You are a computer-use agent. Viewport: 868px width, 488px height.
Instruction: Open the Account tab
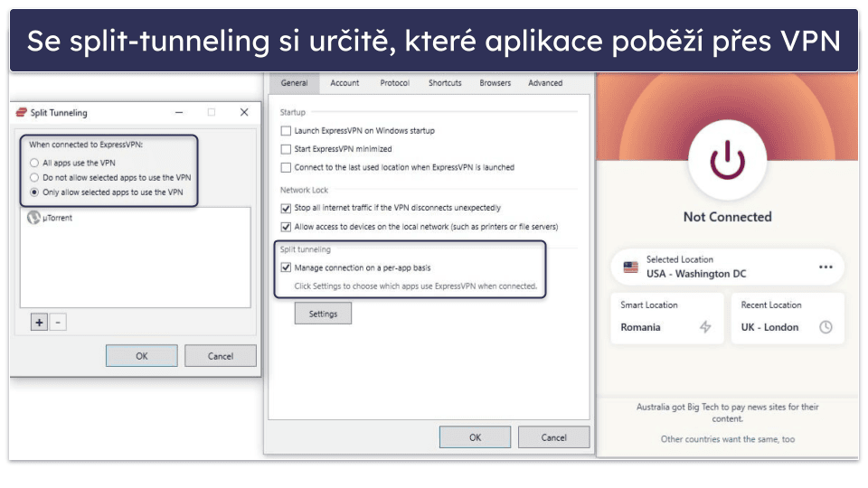[x=344, y=83]
